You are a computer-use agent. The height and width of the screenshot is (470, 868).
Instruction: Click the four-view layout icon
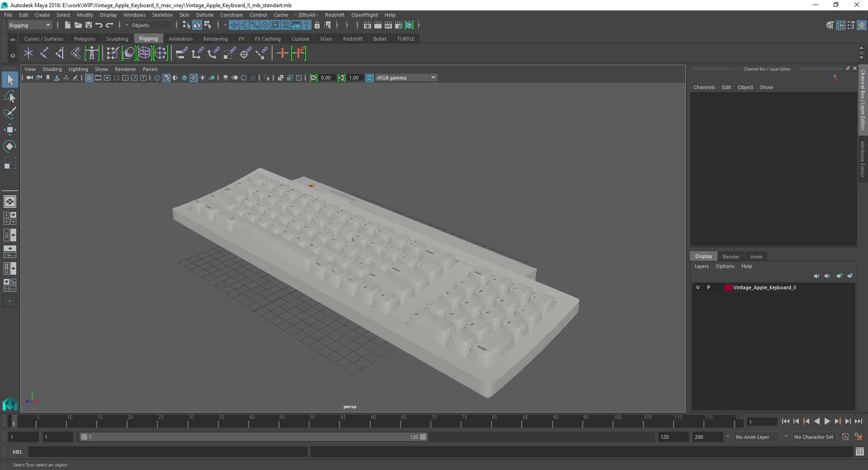coord(10,218)
